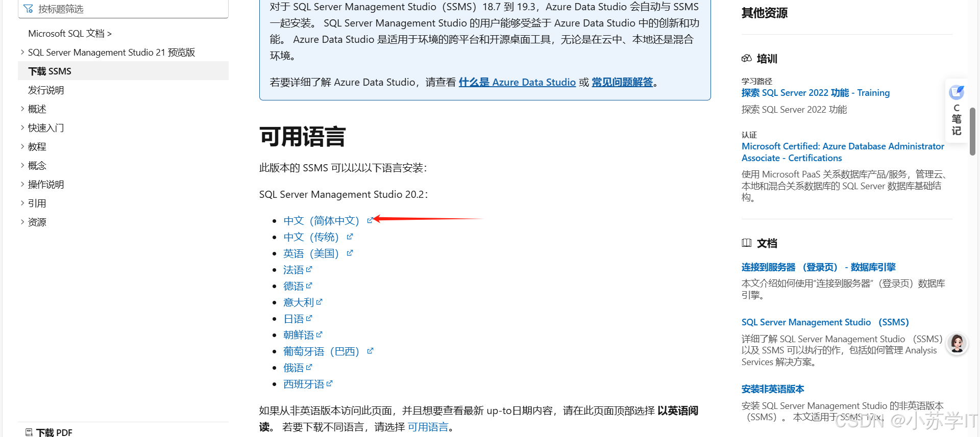Click the avatar assistant icon at right edge
This screenshot has height=437, width=980.
957,343
